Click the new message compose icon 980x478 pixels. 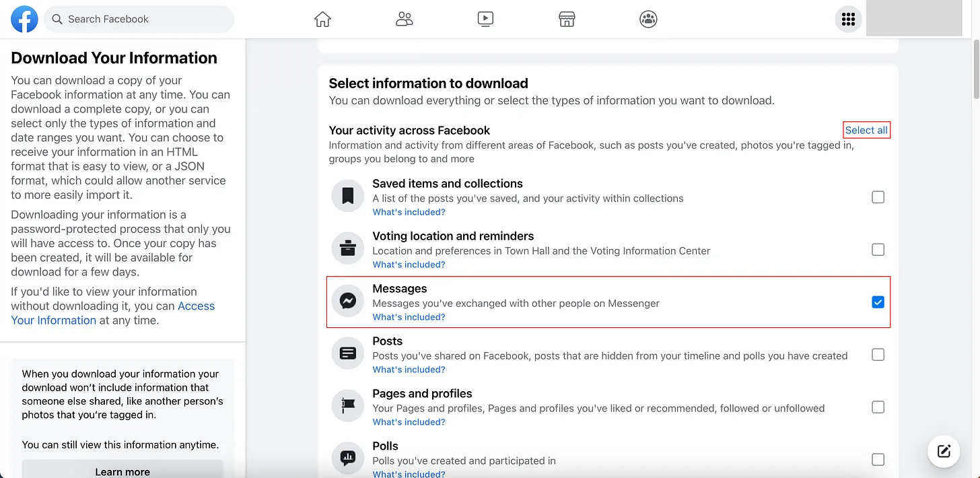pyautogui.click(x=944, y=451)
